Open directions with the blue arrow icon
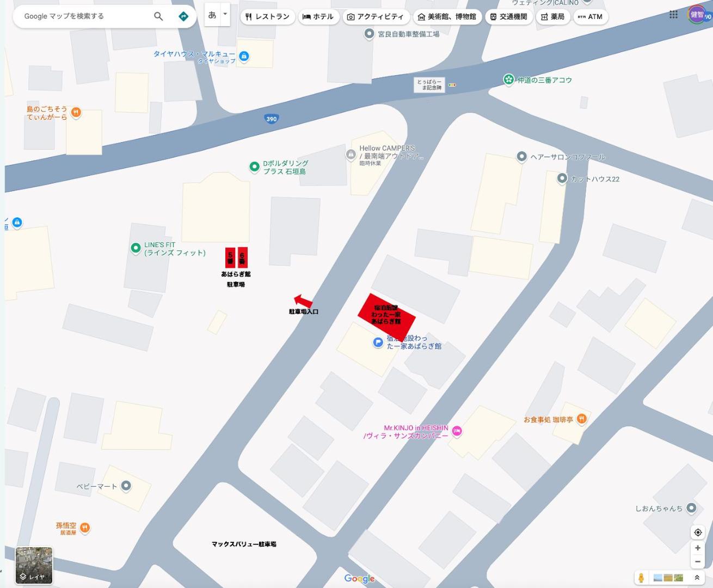Screen dimensions: 713x588 pyautogui.click(x=183, y=16)
